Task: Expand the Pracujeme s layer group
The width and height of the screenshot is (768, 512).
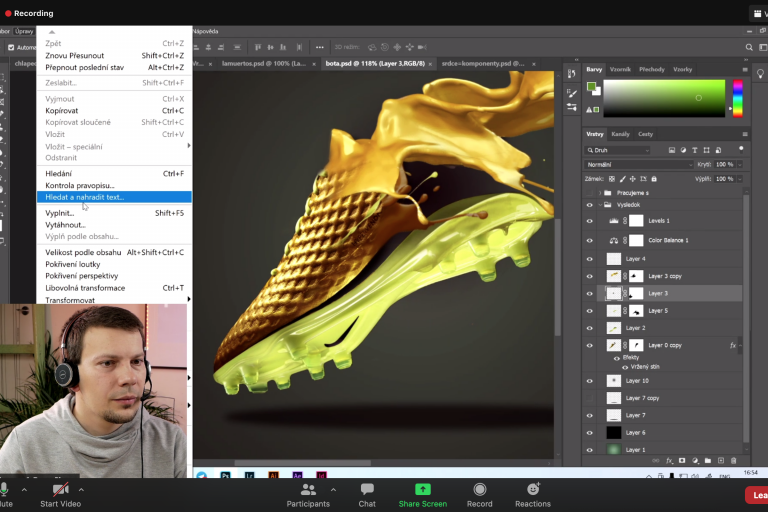Action: pos(599,192)
